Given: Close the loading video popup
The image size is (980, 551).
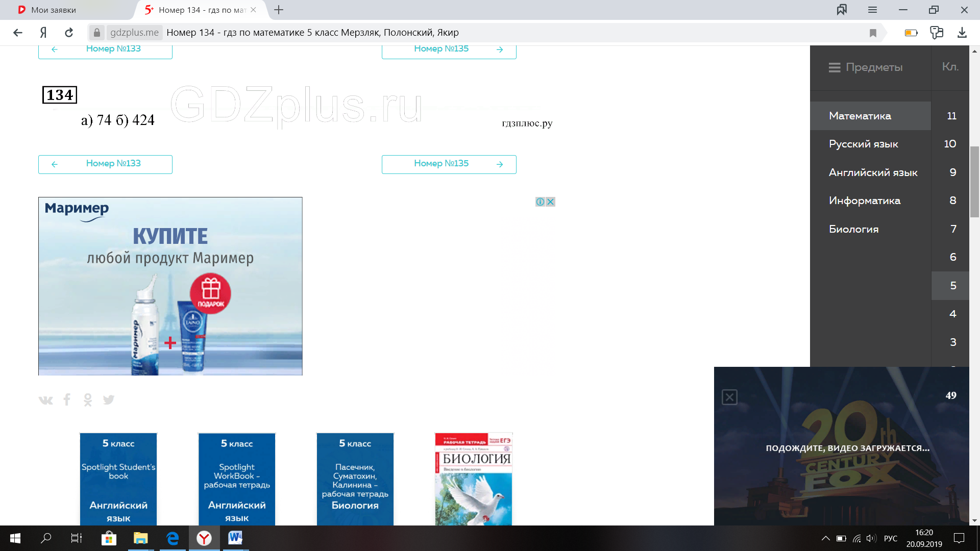Looking at the screenshot, I should 729,397.
